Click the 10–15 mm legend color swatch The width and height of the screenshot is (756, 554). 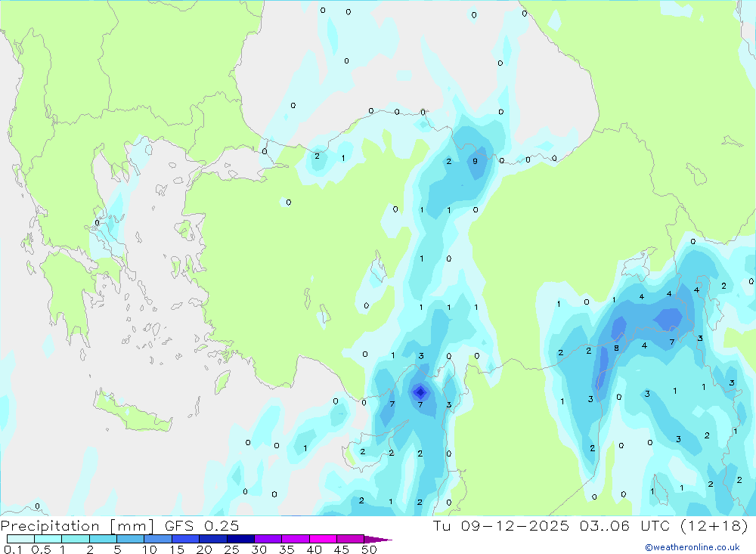click(158, 539)
